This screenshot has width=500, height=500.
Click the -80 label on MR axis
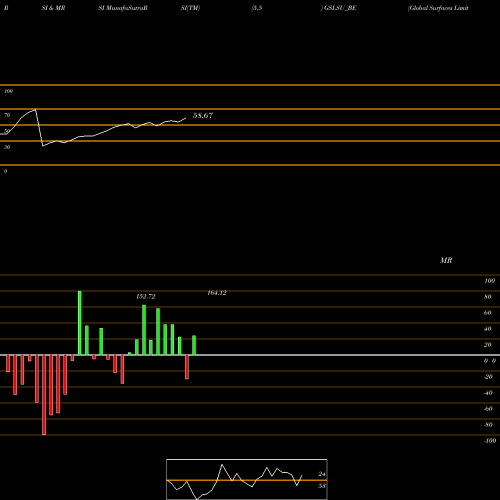[x=488, y=425]
